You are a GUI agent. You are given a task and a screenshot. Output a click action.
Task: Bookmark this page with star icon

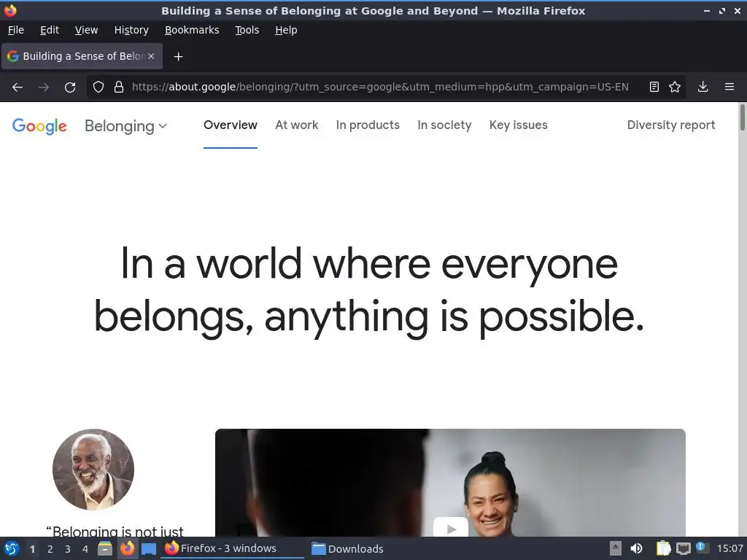point(675,87)
